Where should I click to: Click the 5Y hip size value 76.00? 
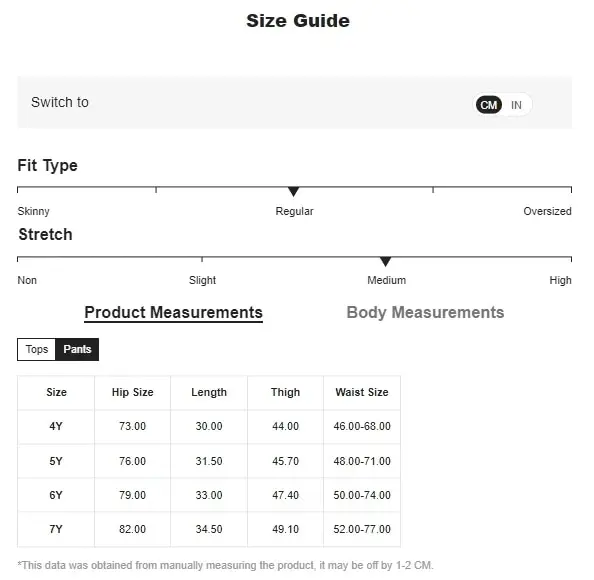(132, 461)
